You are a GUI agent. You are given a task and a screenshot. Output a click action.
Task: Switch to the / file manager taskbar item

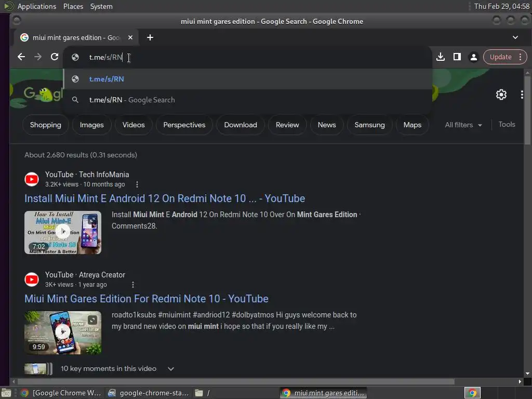pos(203,393)
